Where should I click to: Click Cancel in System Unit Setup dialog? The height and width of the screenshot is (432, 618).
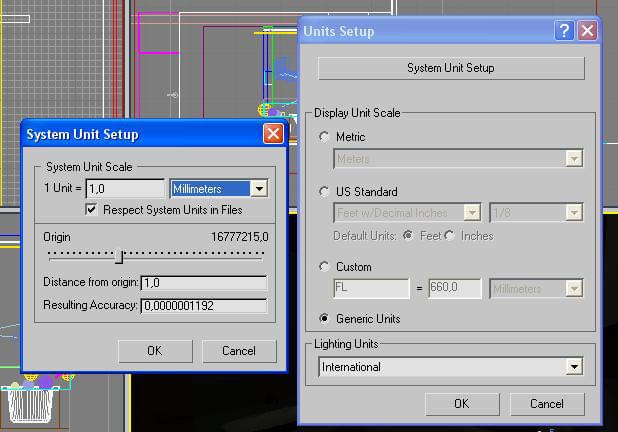pyautogui.click(x=239, y=351)
